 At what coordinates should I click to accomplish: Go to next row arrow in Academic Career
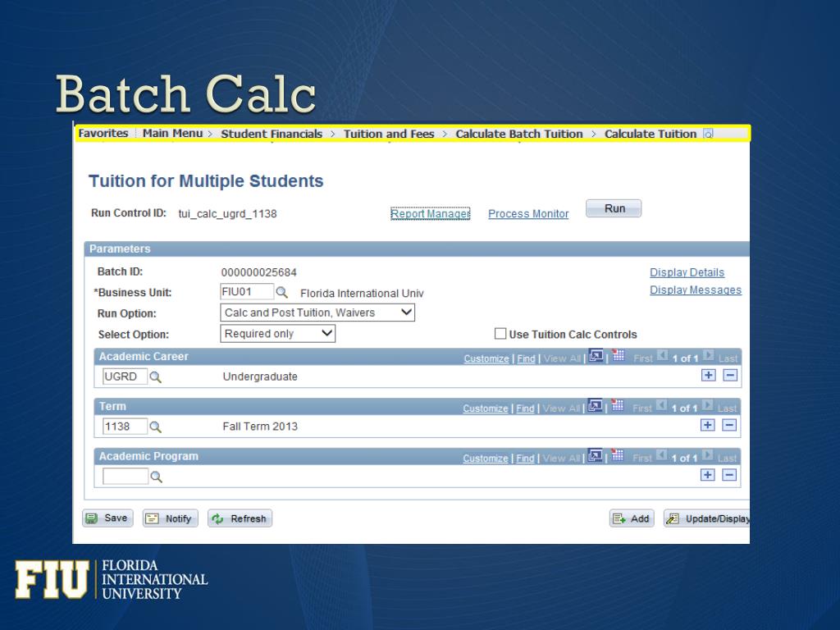click(x=708, y=355)
